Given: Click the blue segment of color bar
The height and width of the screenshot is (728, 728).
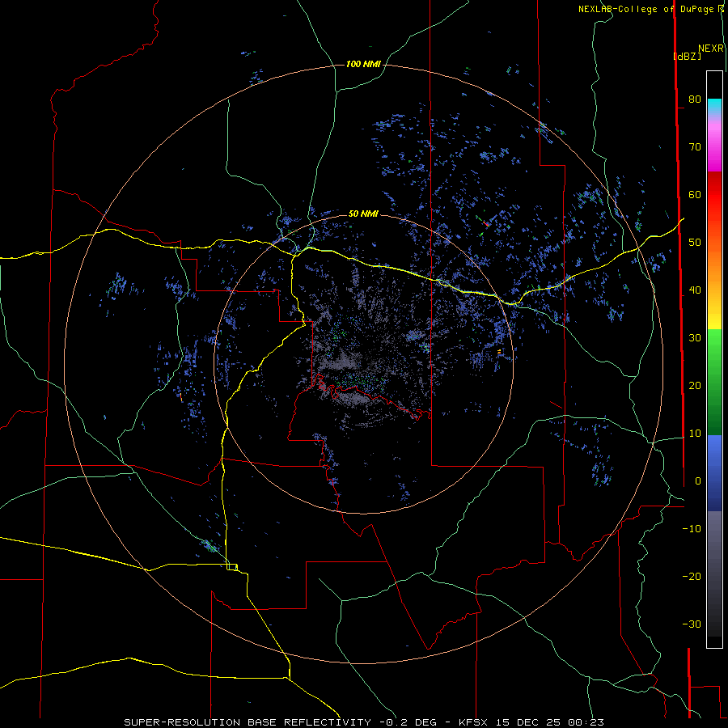Looking at the screenshot, I should (714, 473).
